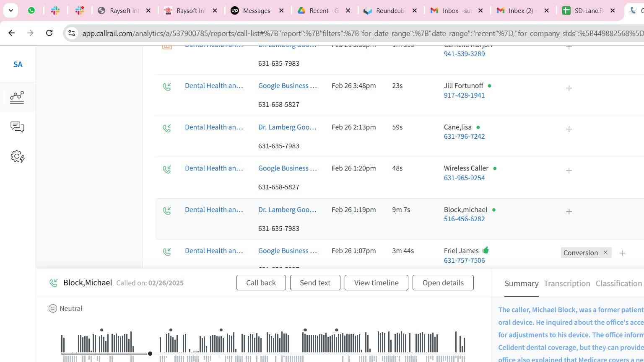This screenshot has height=362, width=644.
Task: Click the inbound call icon for Jill Fortunoff
Action: [167, 87]
